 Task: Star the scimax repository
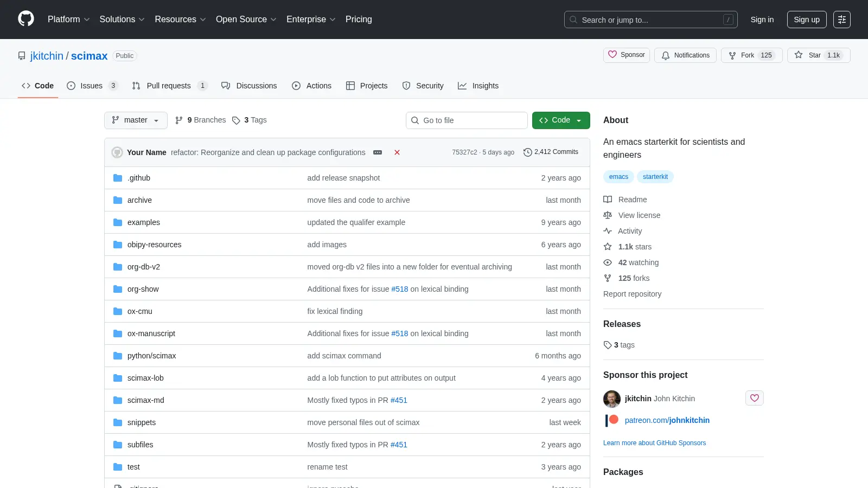(x=819, y=55)
